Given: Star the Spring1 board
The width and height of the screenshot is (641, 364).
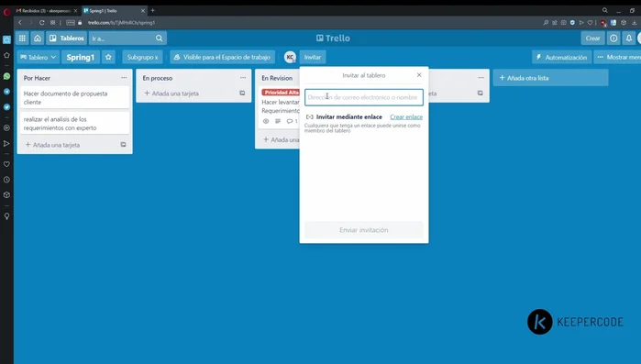Looking at the screenshot, I should point(108,57).
